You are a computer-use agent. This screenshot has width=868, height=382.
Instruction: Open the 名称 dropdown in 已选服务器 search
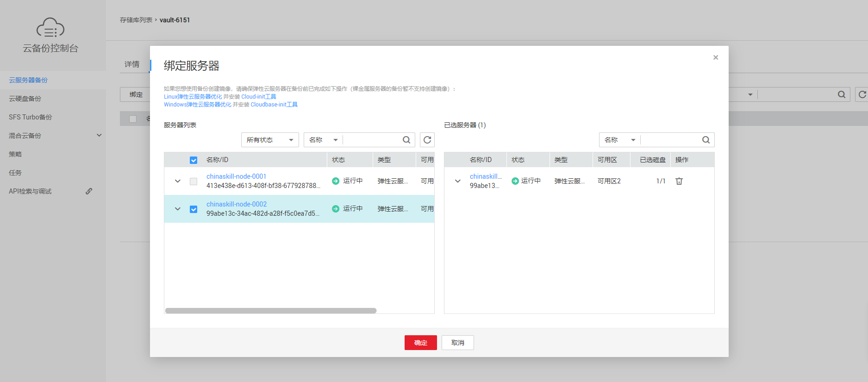pyautogui.click(x=620, y=140)
